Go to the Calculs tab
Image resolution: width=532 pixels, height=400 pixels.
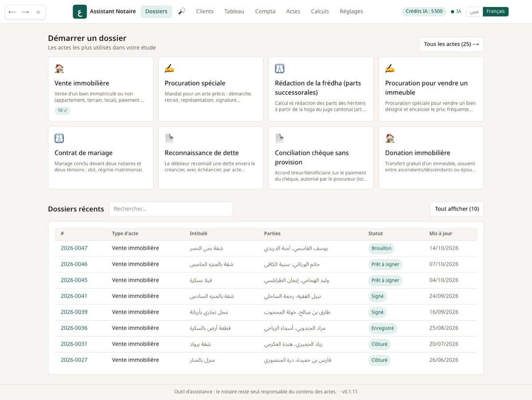[x=320, y=12]
